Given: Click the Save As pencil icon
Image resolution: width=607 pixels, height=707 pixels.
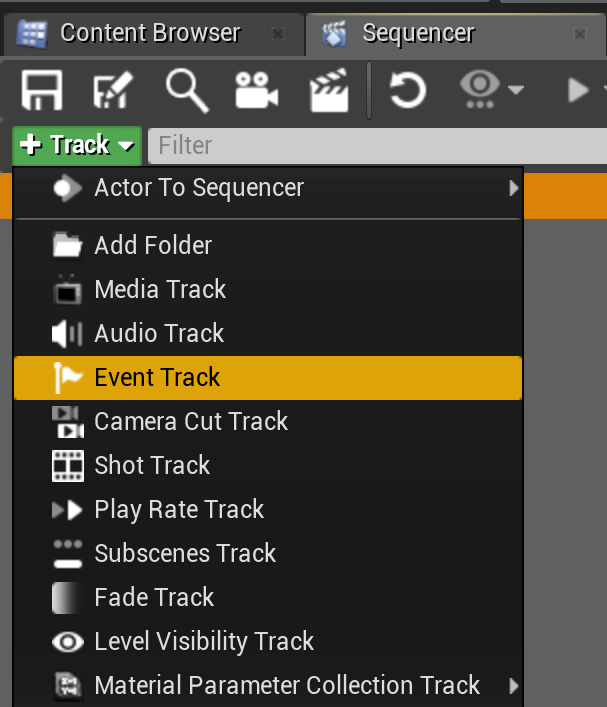Looking at the screenshot, I should click(113, 90).
